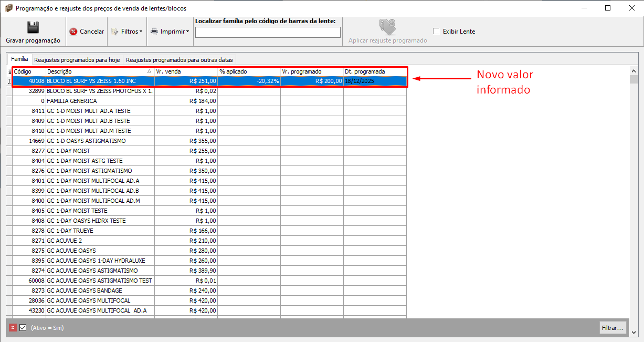Click the Aplicar reajuste programado price tag icon
The height and width of the screenshot is (342, 644).
tap(387, 27)
